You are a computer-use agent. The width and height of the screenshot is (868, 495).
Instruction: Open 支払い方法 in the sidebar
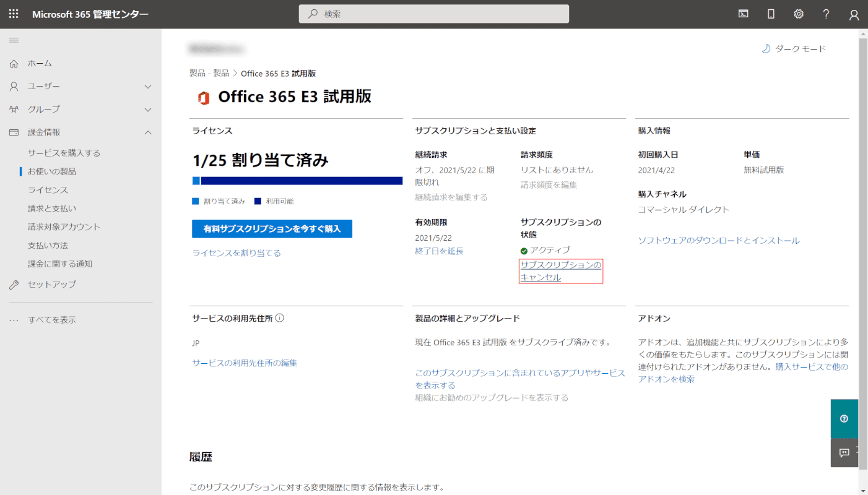tap(48, 246)
